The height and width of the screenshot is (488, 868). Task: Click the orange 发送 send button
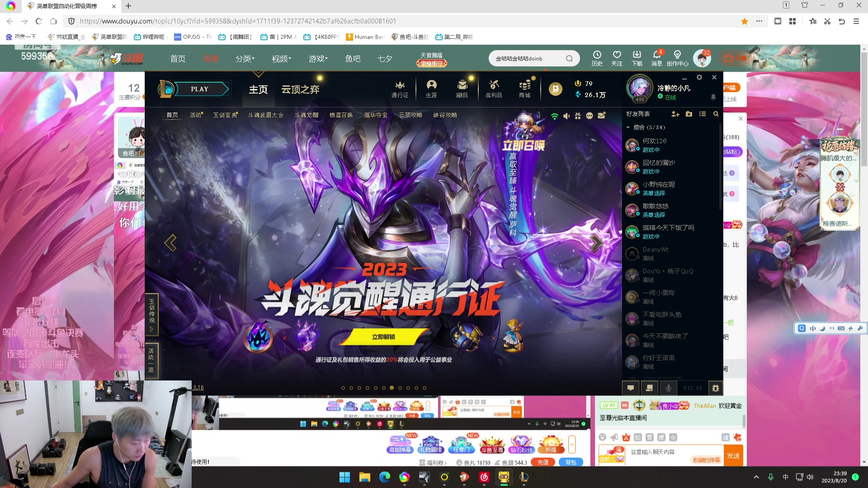click(733, 456)
